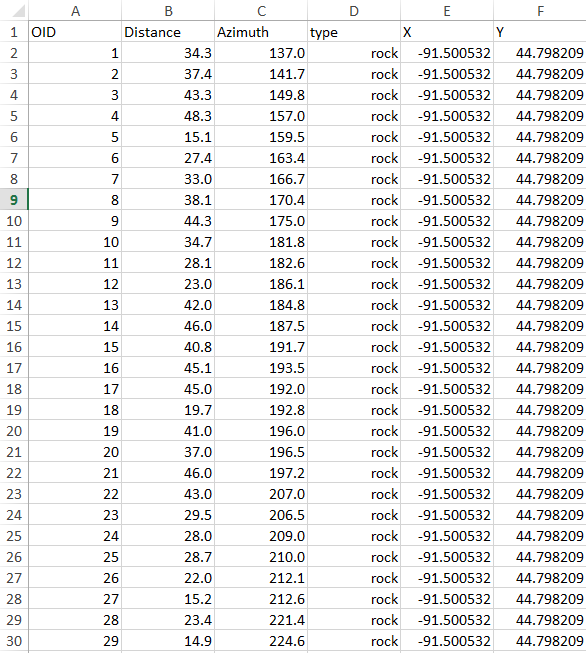
Task: Select OID cell 29 in row 30
Action: 75,641
